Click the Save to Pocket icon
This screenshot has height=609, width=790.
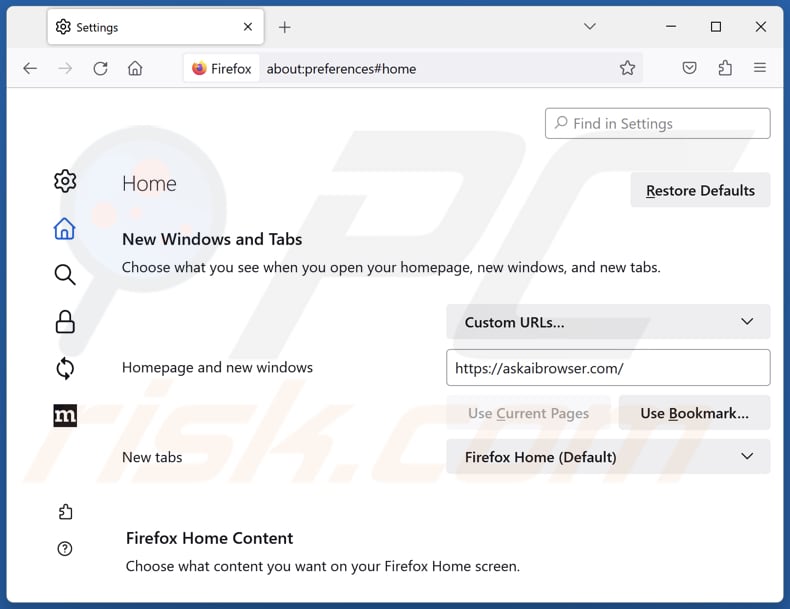point(689,68)
